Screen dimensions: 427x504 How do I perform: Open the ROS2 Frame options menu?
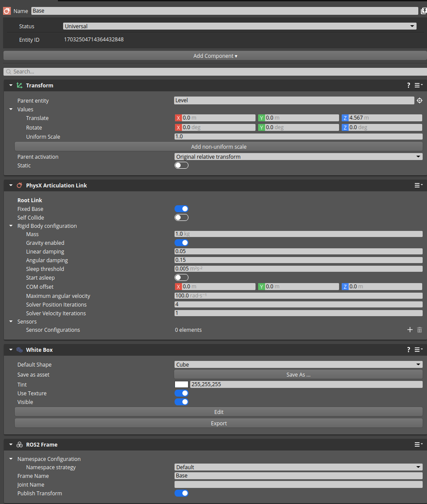[417, 444]
